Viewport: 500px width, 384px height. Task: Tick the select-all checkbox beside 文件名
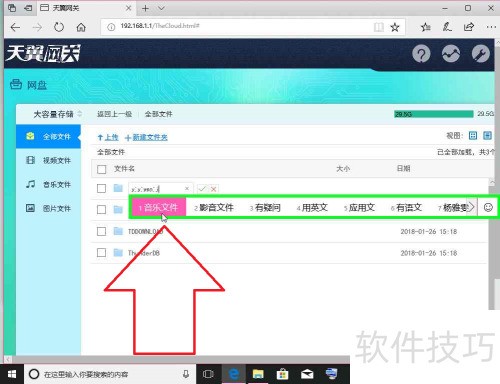(101, 169)
